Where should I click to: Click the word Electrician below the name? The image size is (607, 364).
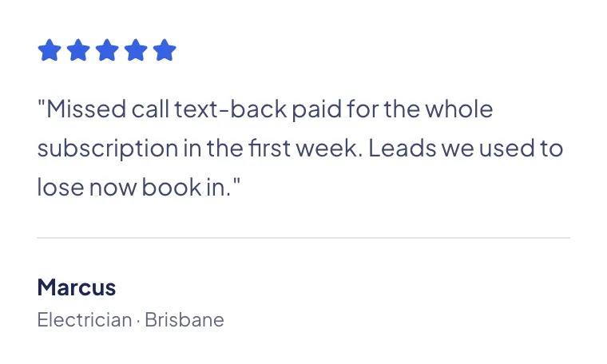click(x=85, y=320)
